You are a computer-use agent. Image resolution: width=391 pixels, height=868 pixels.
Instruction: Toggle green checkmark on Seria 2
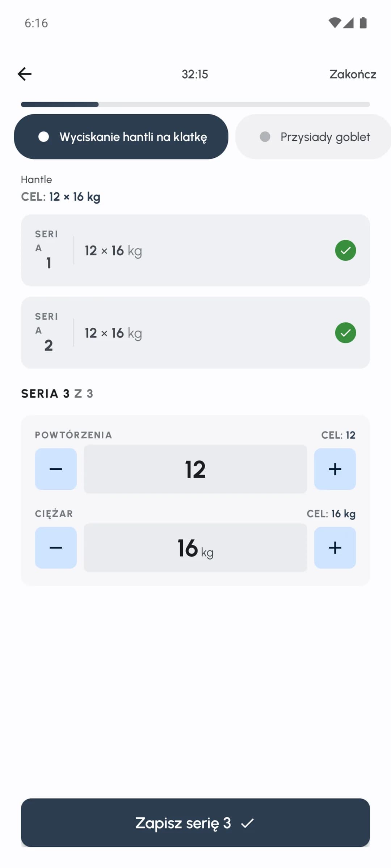click(x=345, y=333)
